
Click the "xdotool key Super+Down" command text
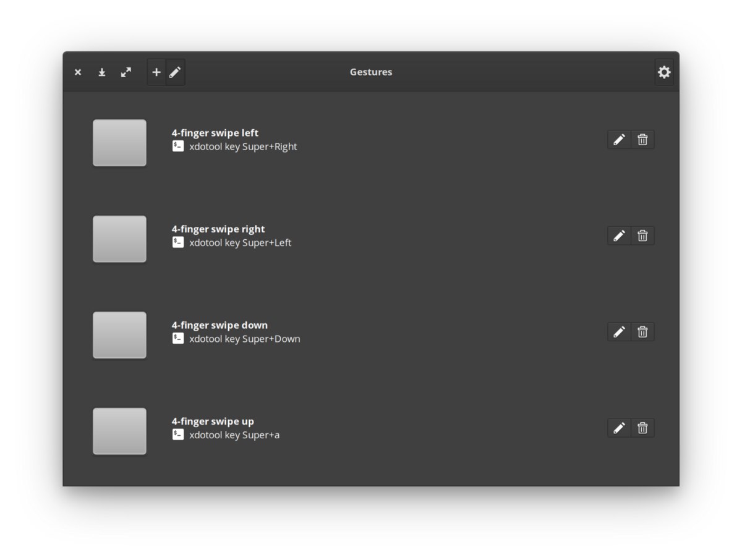pos(245,339)
